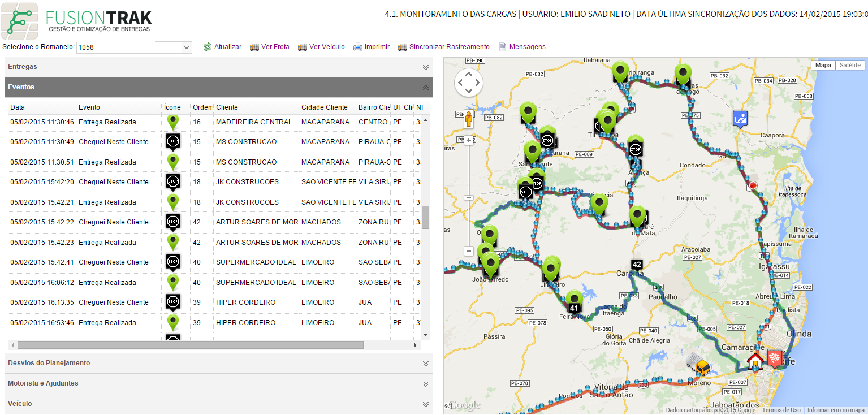
Task: Open the Termos de Uso link on map
Action: 781,410
